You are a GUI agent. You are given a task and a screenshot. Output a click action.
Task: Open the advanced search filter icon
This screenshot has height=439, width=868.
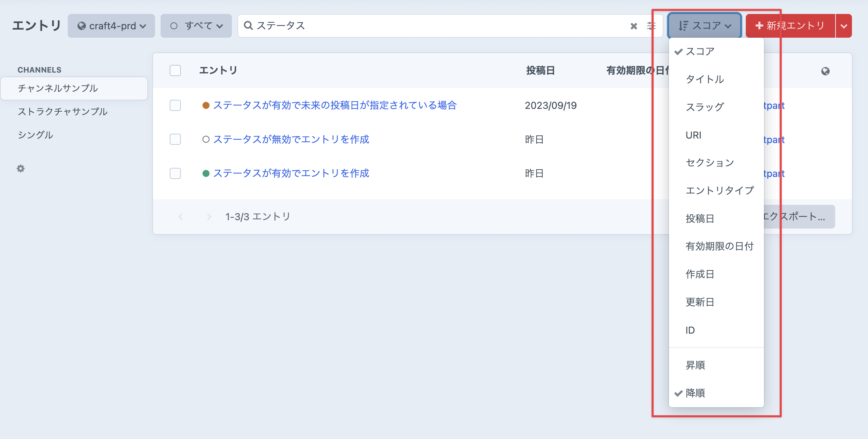click(652, 25)
